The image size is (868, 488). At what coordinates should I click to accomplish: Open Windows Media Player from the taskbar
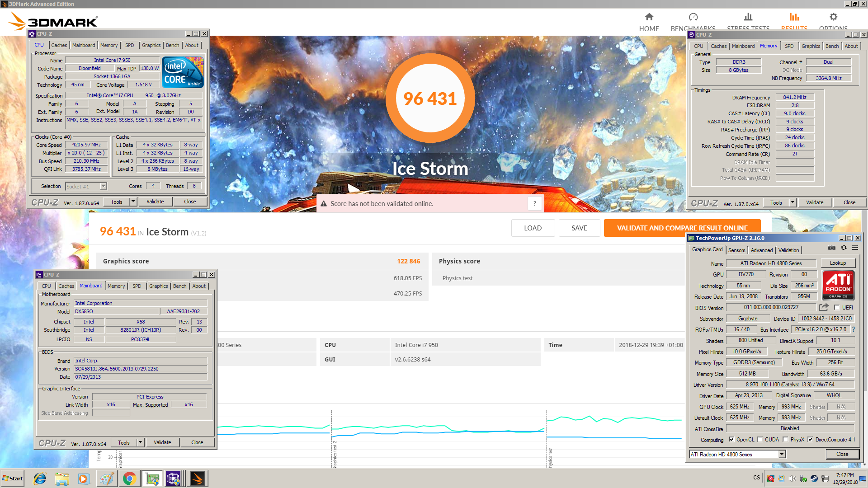[84, 479]
